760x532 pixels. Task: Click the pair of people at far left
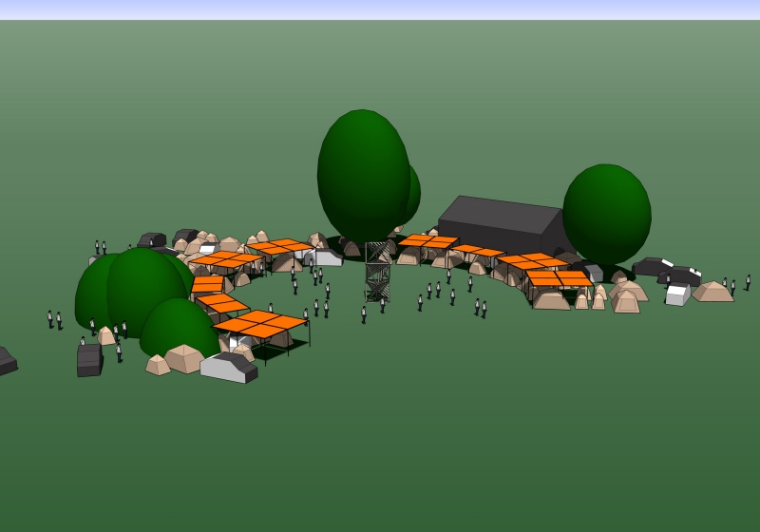pos(54,319)
